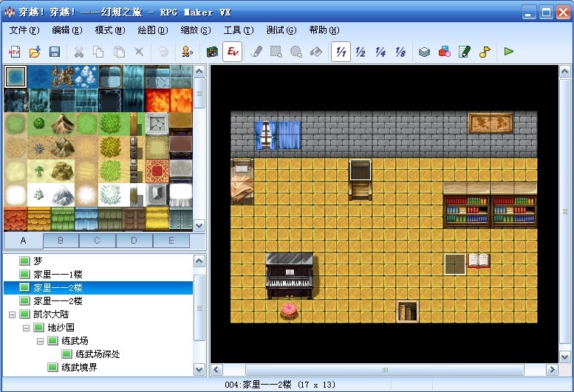Save the project with the floppy disk icon

[55, 52]
